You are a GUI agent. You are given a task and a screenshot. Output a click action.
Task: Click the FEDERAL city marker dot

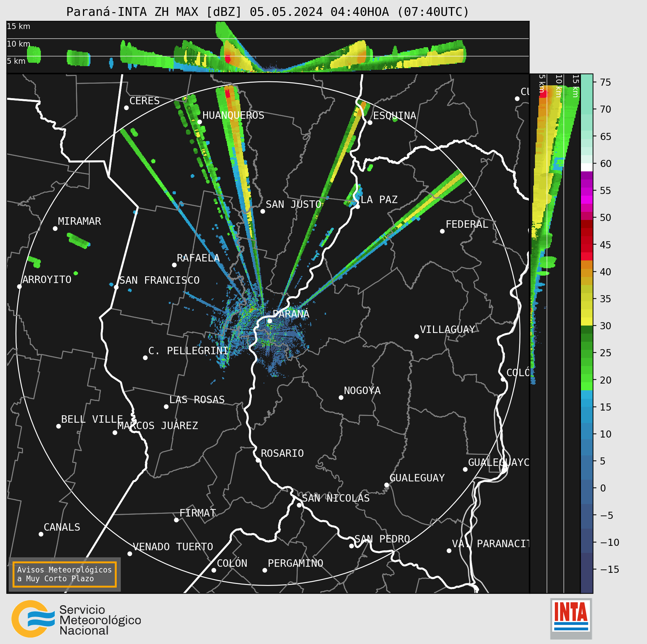[442, 231]
